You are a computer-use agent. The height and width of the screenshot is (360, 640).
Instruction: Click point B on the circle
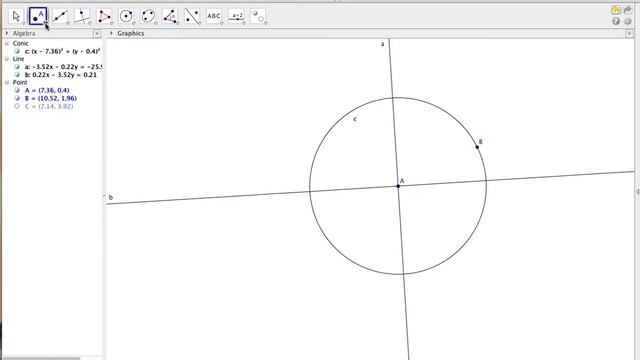(x=477, y=147)
